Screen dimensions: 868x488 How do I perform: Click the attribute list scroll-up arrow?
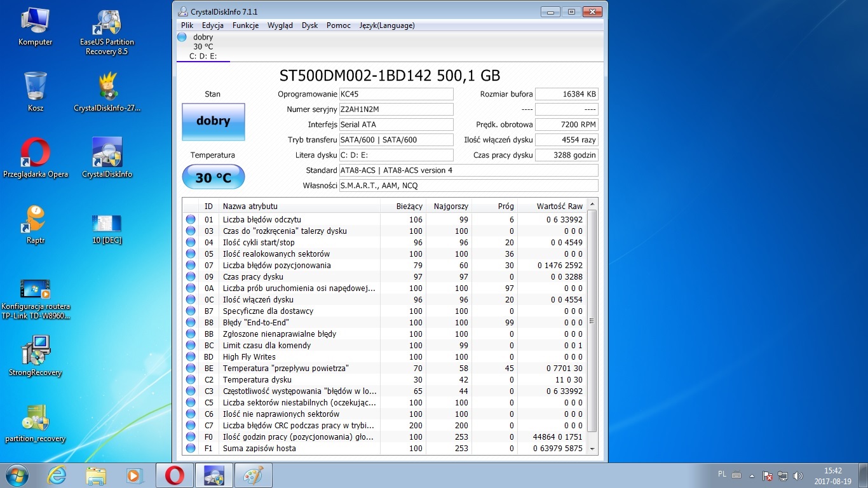[592, 205]
